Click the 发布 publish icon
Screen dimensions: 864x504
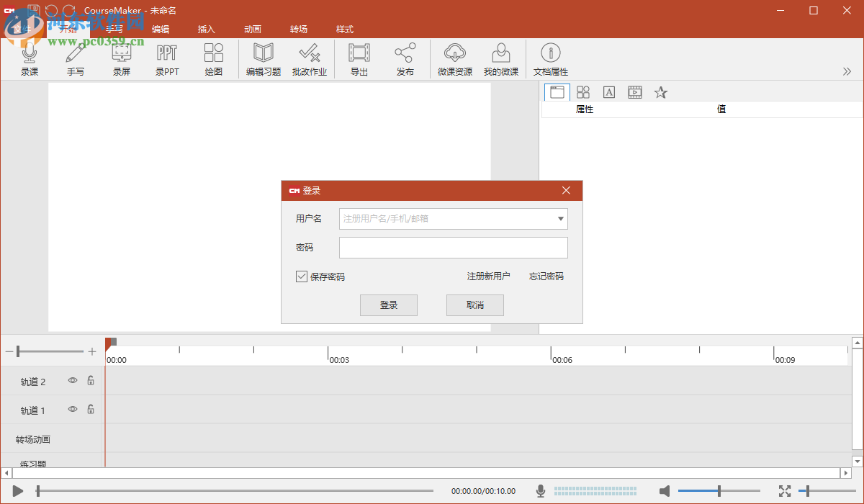pos(405,58)
